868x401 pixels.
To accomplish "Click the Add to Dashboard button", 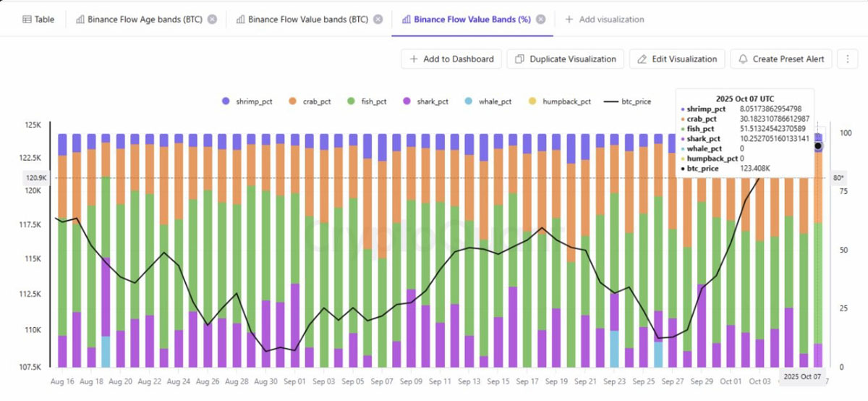I will (x=451, y=59).
